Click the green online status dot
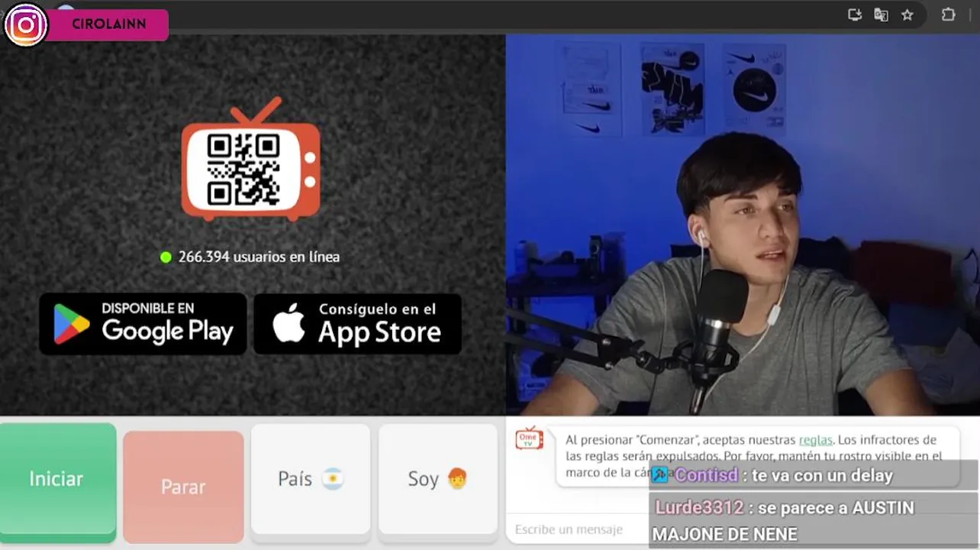 point(166,257)
